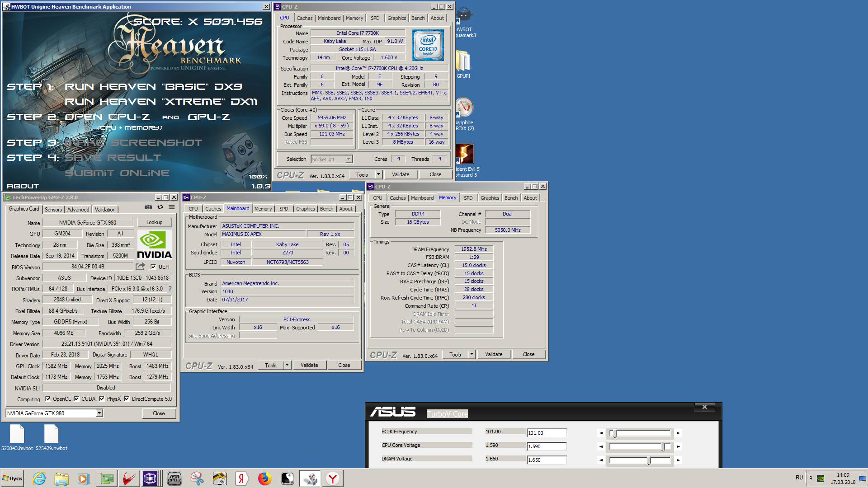Screen dimensions: 868x488
Task: Open ASRock CPU-Z taskbar icon
Action: tap(175, 479)
